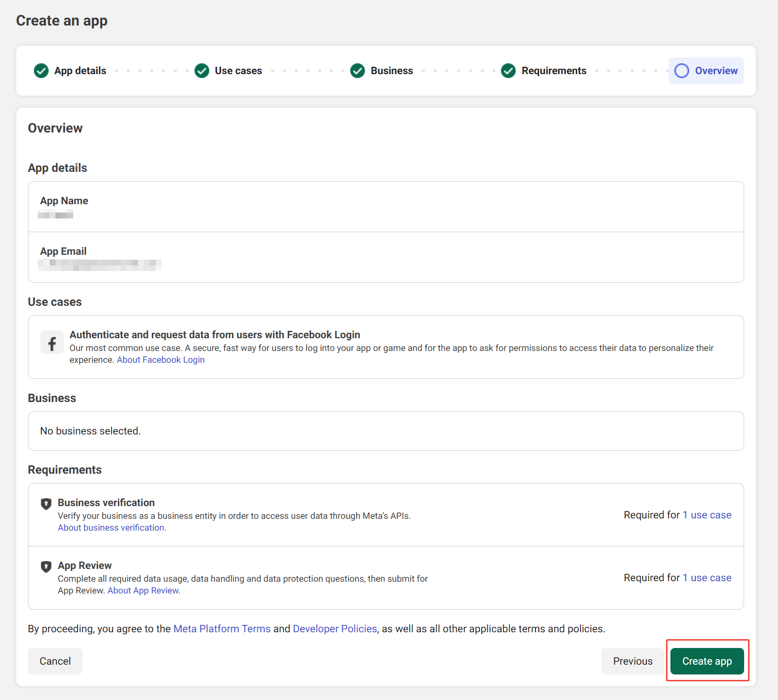The width and height of the screenshot is (778, 700).
Task: Click the green checkmark beside App details
Action: [x=41, y=71]
